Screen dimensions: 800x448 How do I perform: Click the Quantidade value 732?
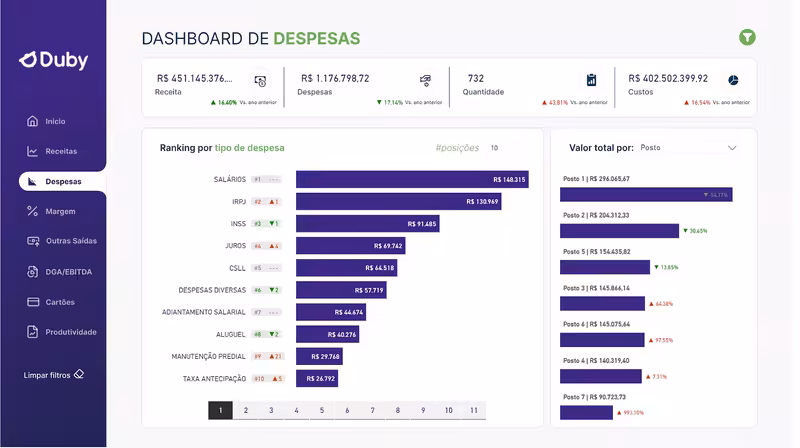[476, 79]
